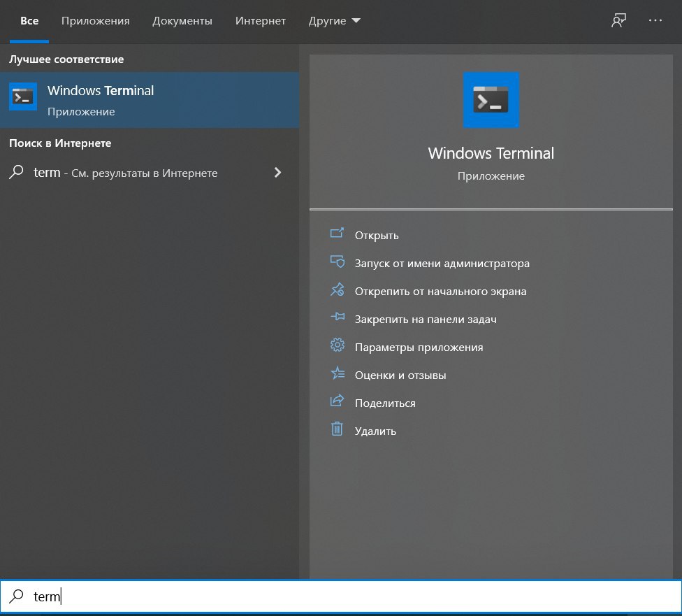Click the large Windows Terminal preview icon
The height and width of the screenshot is (616, 682).
(491, 100)
